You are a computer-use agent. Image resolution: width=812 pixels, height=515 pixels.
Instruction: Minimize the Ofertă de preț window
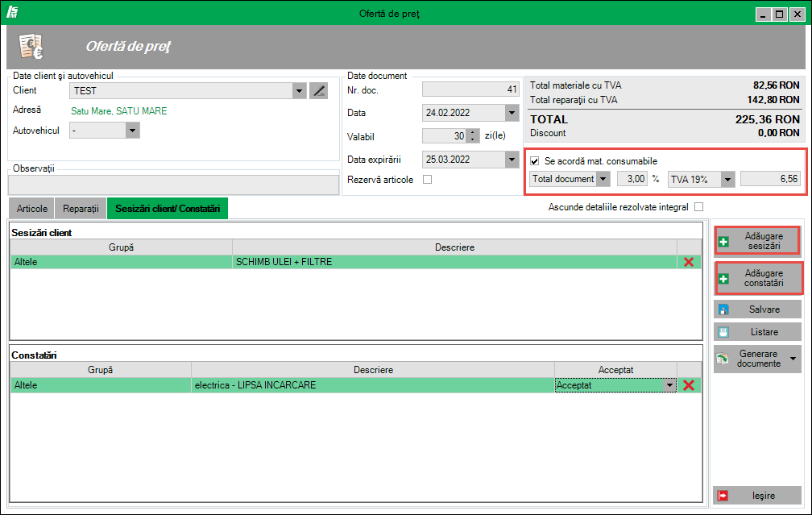pyautogui.click(x=763, y=15)
